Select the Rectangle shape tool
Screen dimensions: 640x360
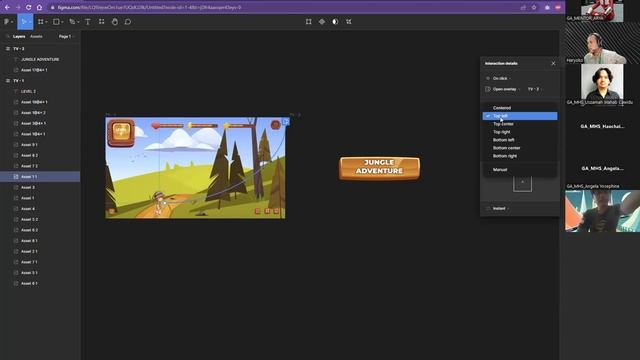[x=56, y=22]
